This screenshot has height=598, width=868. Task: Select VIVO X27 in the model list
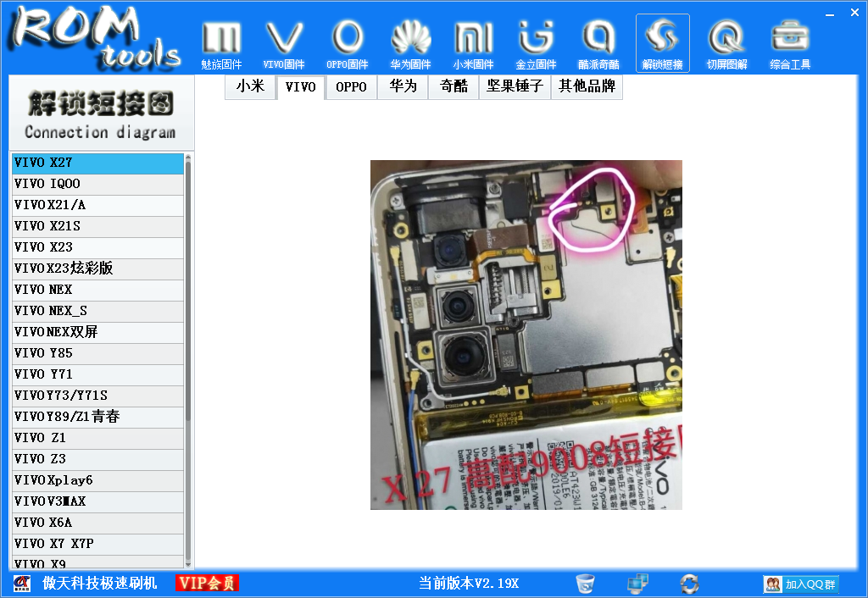pos(97,163)
